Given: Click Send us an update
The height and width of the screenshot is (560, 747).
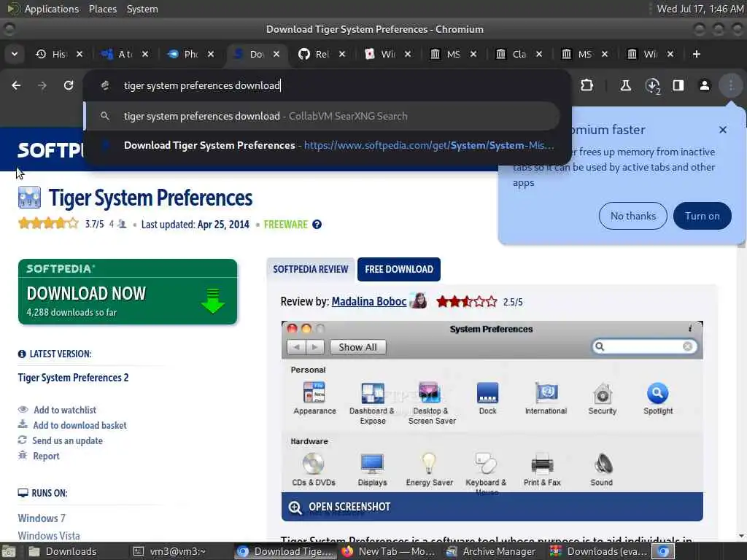Looking at the screenshot, I should (67, 440).
